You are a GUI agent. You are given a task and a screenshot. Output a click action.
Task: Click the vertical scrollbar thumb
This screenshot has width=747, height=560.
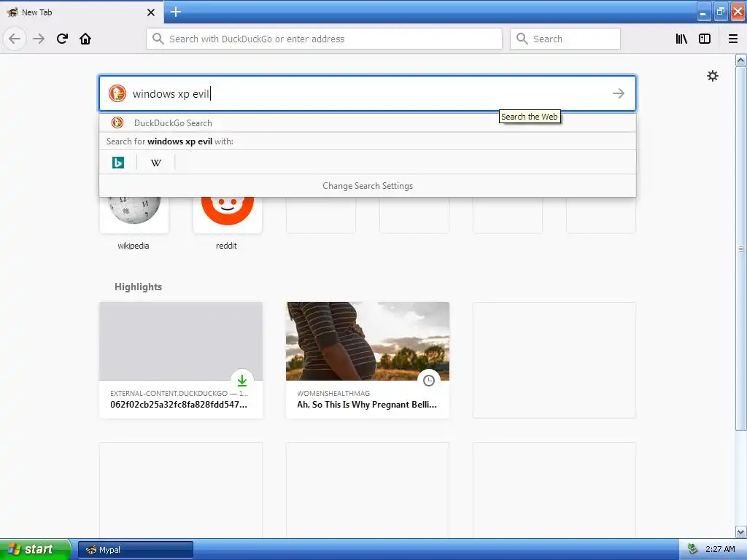pos(741,248)
